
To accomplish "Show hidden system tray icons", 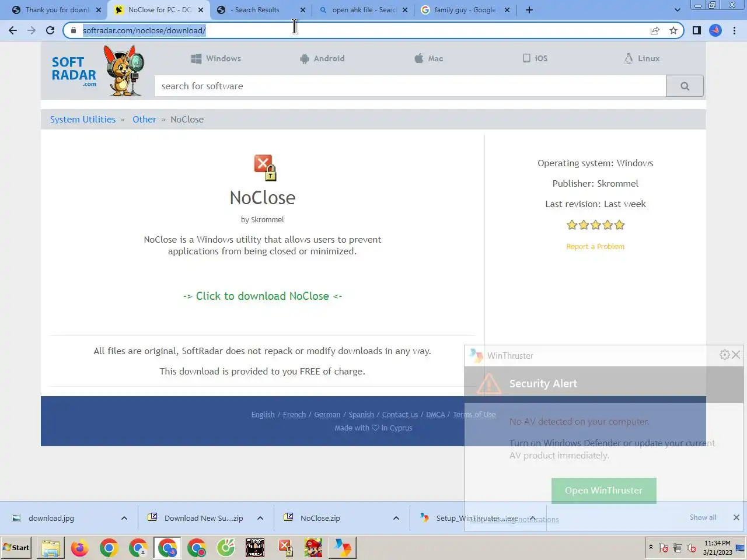I will pos(651,548).
